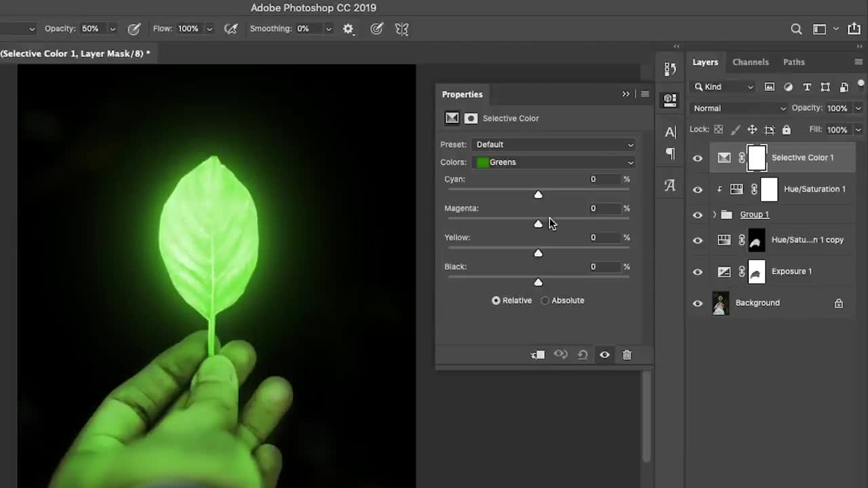Open Flow 100% dropdown arrow
Screen dimensions: 868x488
[210, 28]
